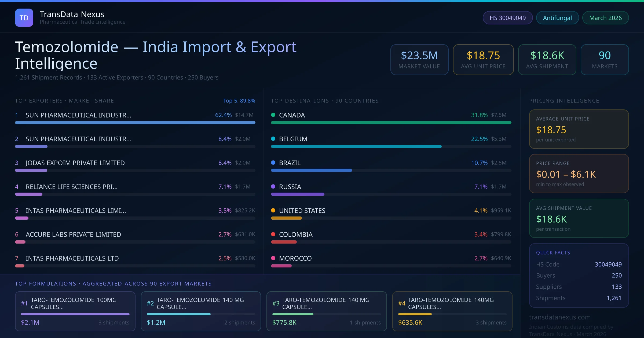Click the Belgium bullet indicator
The width and height of the screenshot is (644, 338).
(273, 139)
